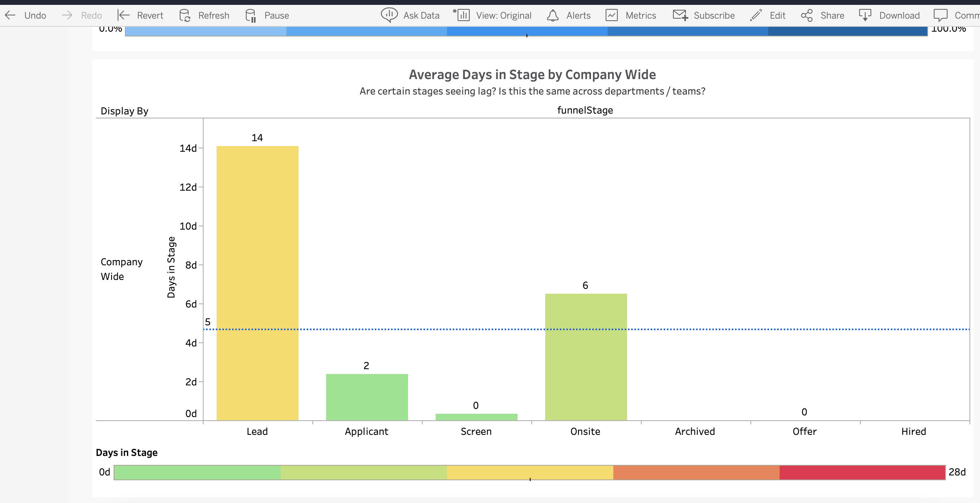
Task: Undo the last dashboard action
Action: point(26,15)
